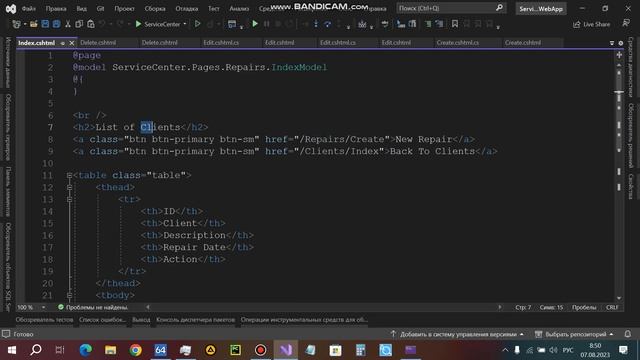Image resolution: width=640 pixels, height=360 pixels.
Task: Click the Save All toolbar icon
Action: (56, 24)
